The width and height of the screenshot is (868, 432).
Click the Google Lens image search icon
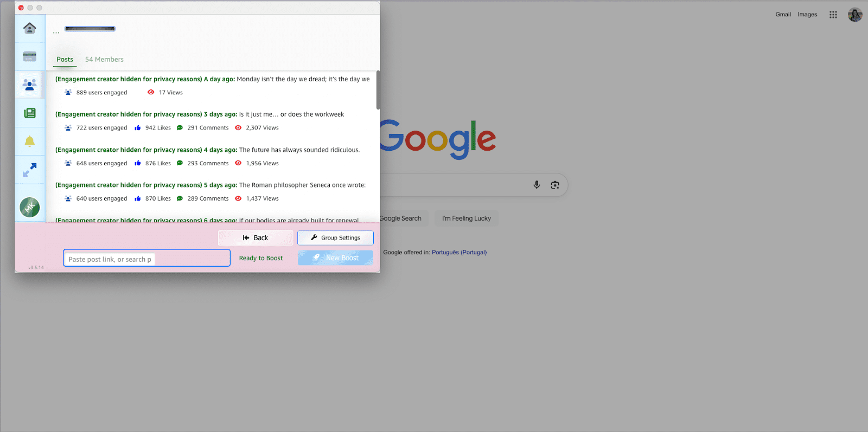[555, 185]
